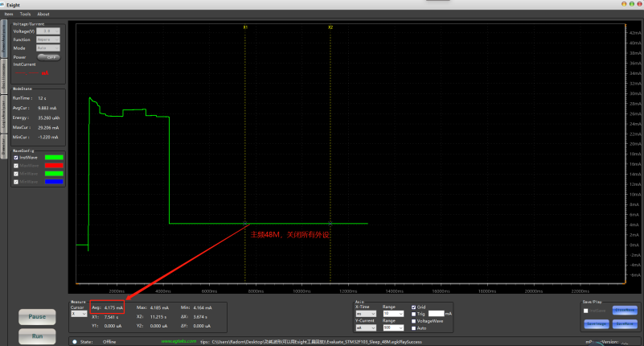644x346 pixels.
Task: Open the About menu
Action: coord(43,14)
